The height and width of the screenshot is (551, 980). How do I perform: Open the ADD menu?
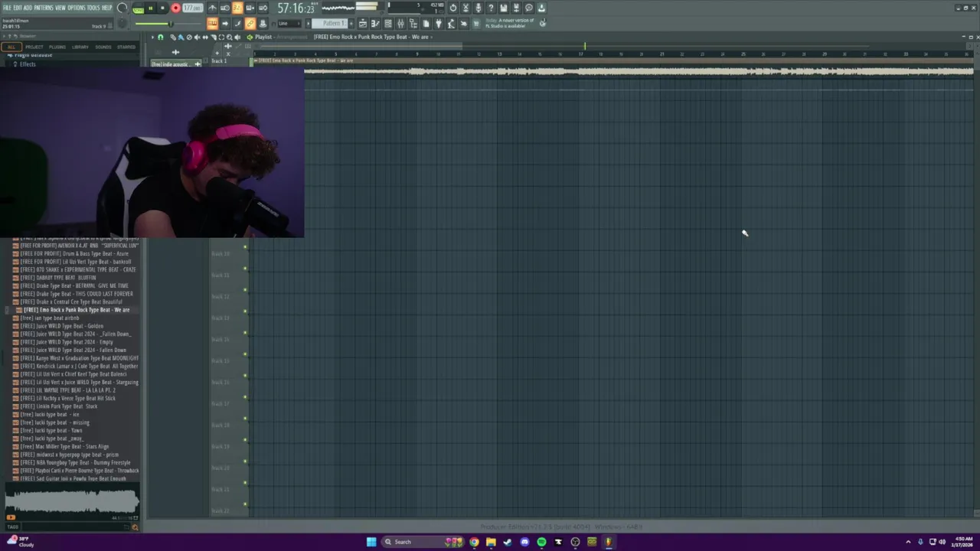28,8
